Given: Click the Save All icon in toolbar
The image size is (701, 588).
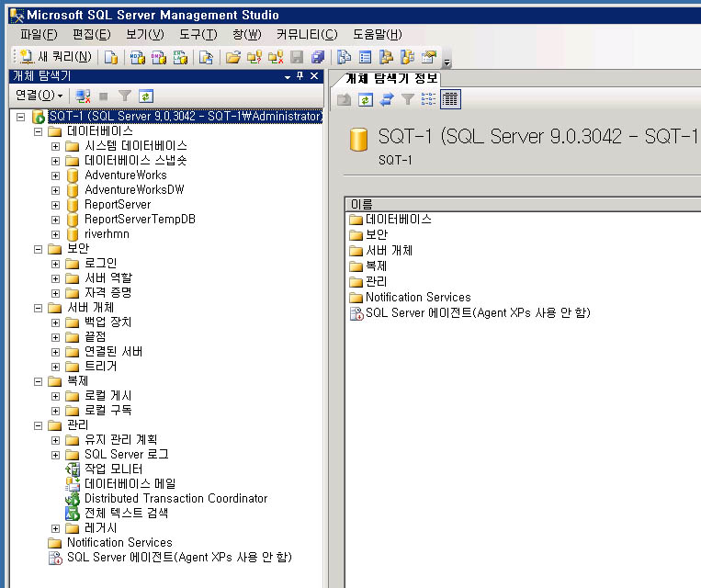Looking at the screenshot, I should pyautogui.click(x=317, y=57).
